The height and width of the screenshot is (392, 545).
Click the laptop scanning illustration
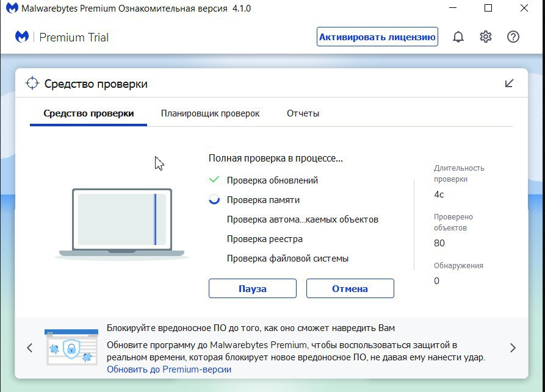121,224
